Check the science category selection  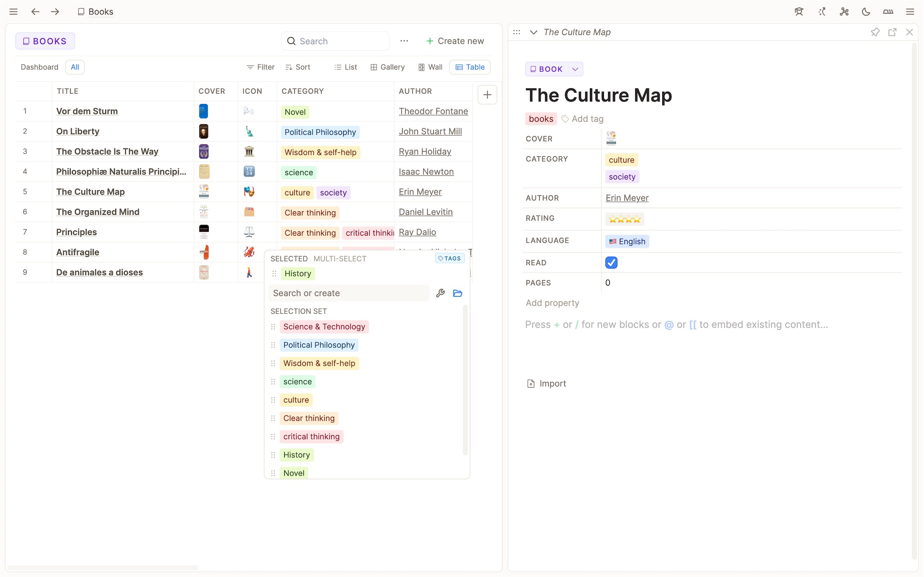coord(297,382)
